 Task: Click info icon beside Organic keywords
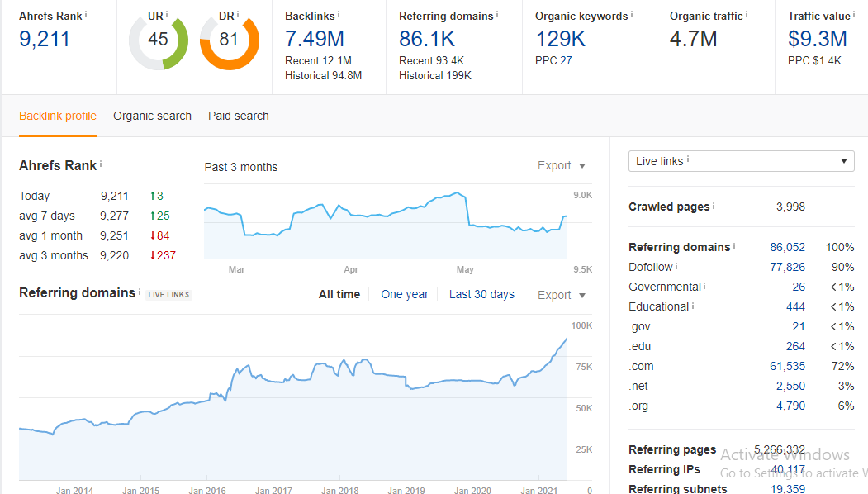pyautogui.click(x=632, y=15)
